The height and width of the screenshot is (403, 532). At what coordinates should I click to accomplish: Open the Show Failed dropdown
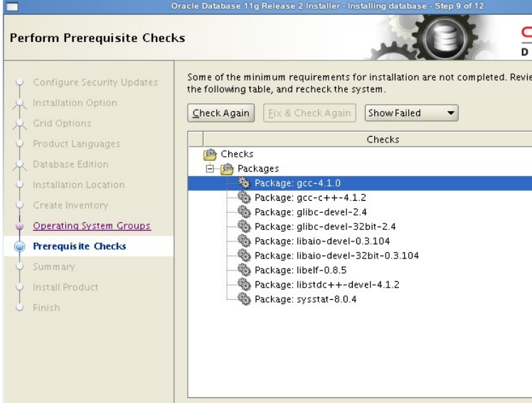pos(411,112)
